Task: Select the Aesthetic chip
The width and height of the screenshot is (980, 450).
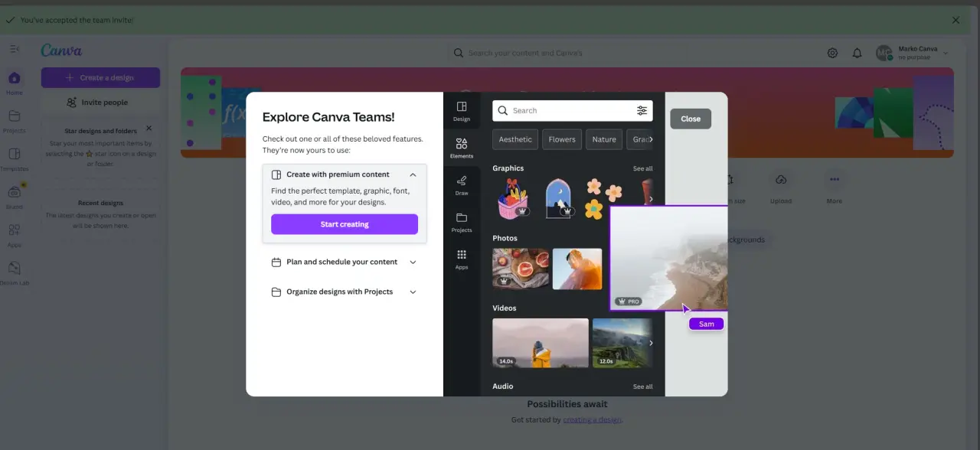Action: pyautogui.click(x=515, y=139)
